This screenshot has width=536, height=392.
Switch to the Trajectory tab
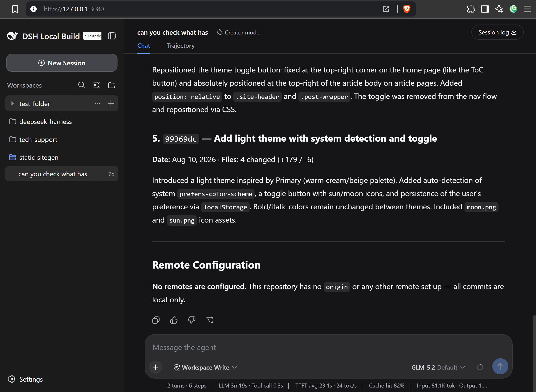[x=181, y=46]
